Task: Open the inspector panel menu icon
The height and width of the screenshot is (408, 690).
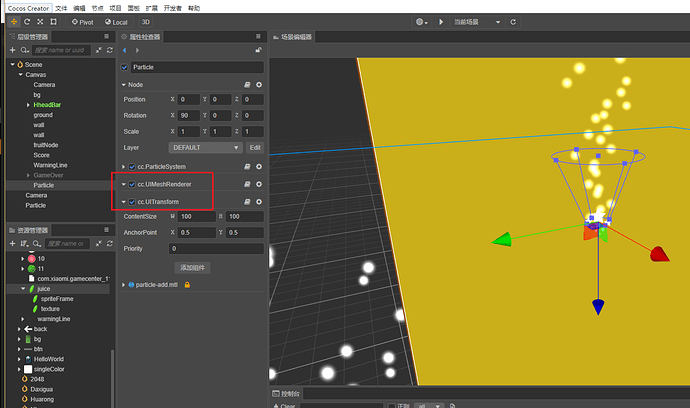Action: [x=258, y=37]
